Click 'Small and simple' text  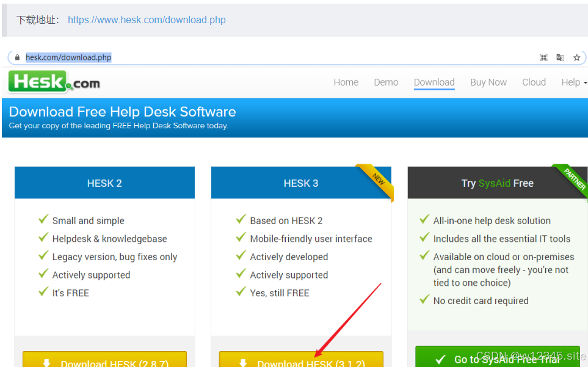click(x=88, y=221)
